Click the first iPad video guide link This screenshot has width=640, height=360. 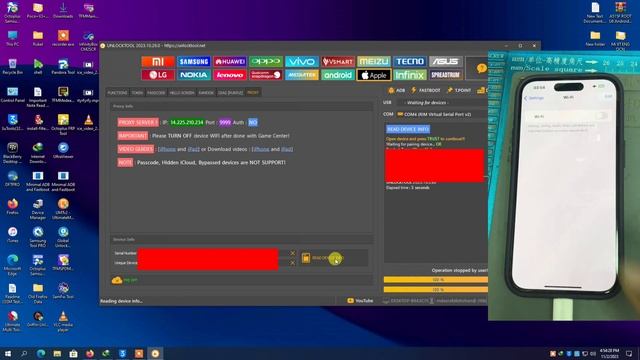point(193,149)
